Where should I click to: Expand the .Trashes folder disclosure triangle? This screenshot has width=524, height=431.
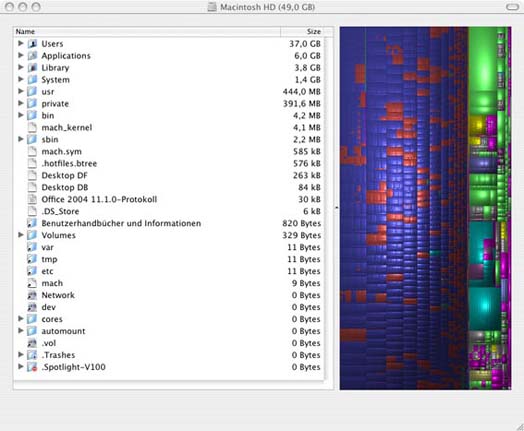pos(20,355)
